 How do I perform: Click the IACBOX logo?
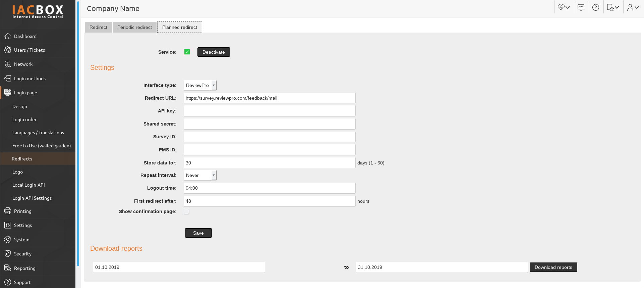(x=38, y=12)
